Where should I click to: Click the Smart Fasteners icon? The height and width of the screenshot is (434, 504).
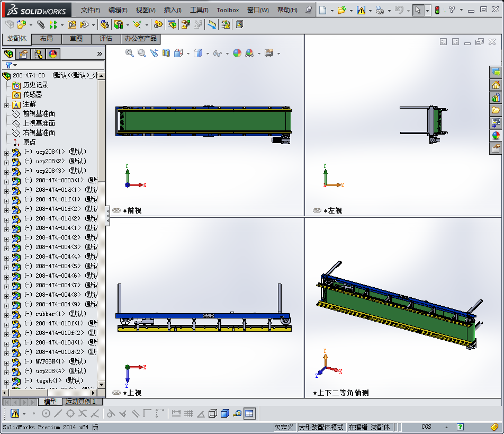(72, 24)
